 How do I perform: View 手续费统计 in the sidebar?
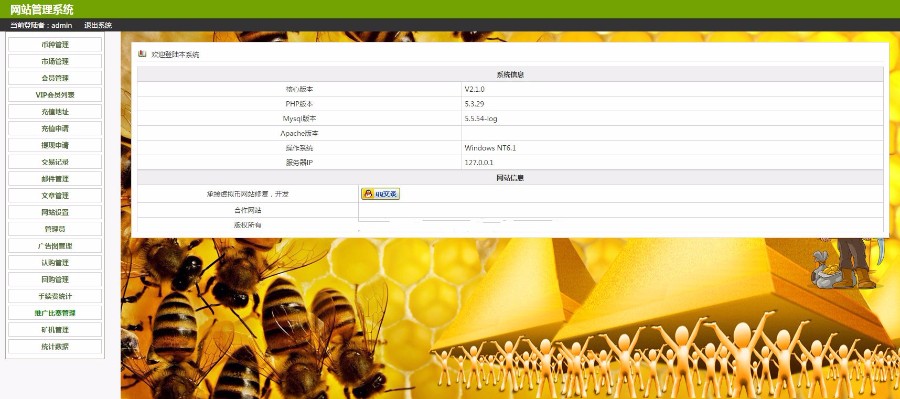click(x=55, y=296)
